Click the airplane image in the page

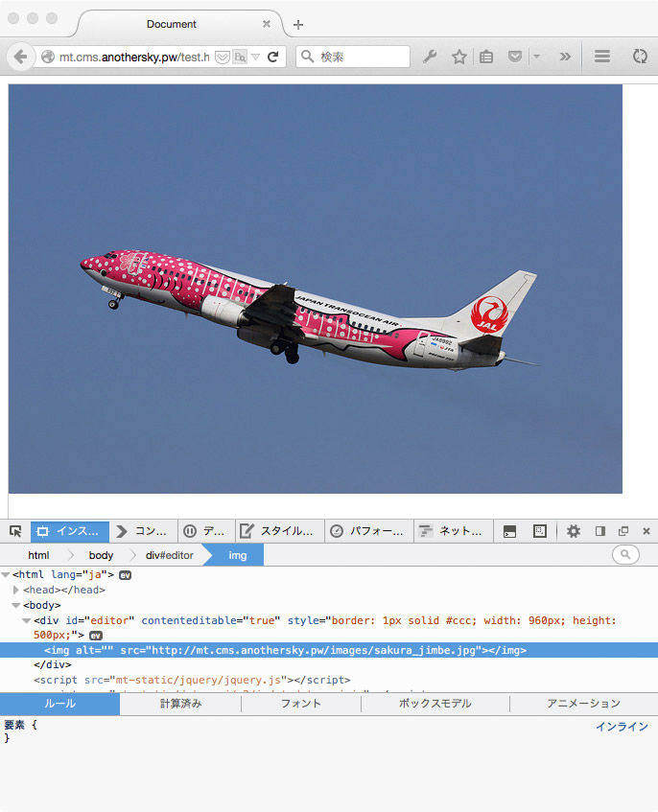tap(315, 289)
